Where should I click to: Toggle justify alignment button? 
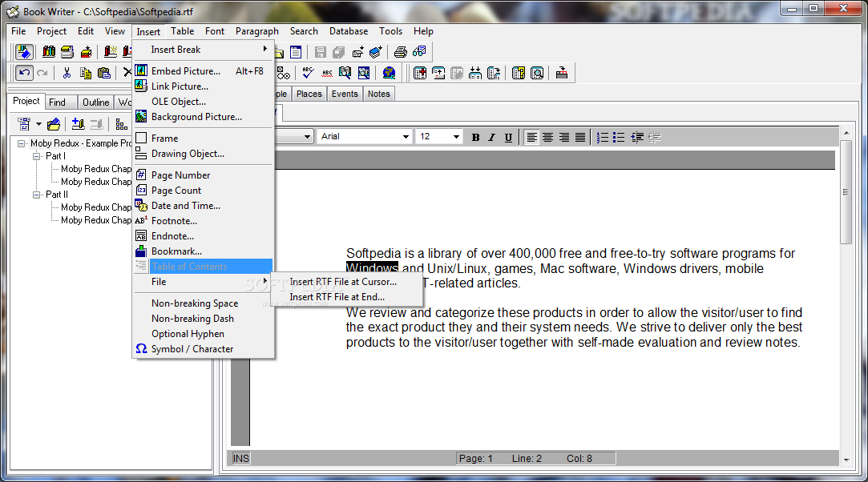point(580,137)
